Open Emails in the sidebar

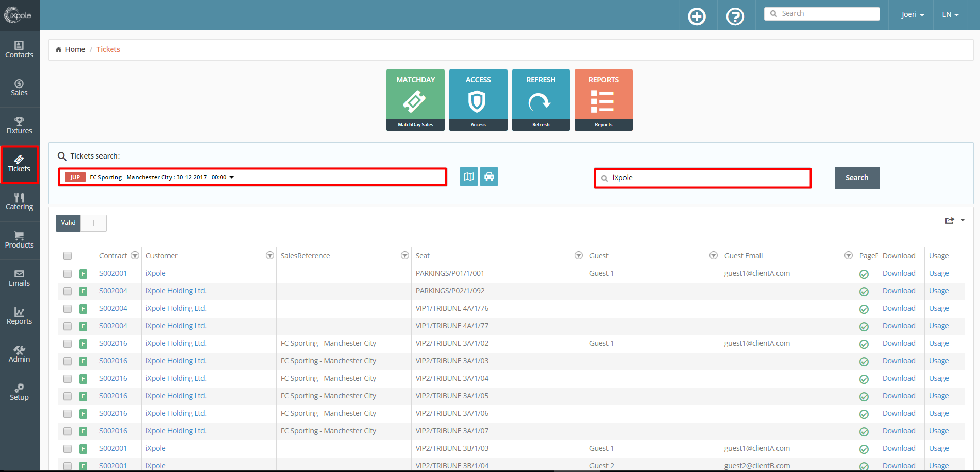[x=20, y=278]
